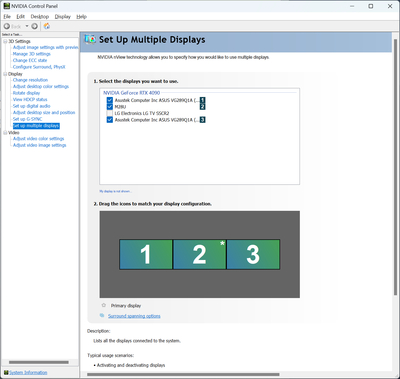This screenshot has height=379, width=400.
Task: Click the display number 2 badge beside M28U
Action: click(x=202, y=107)
